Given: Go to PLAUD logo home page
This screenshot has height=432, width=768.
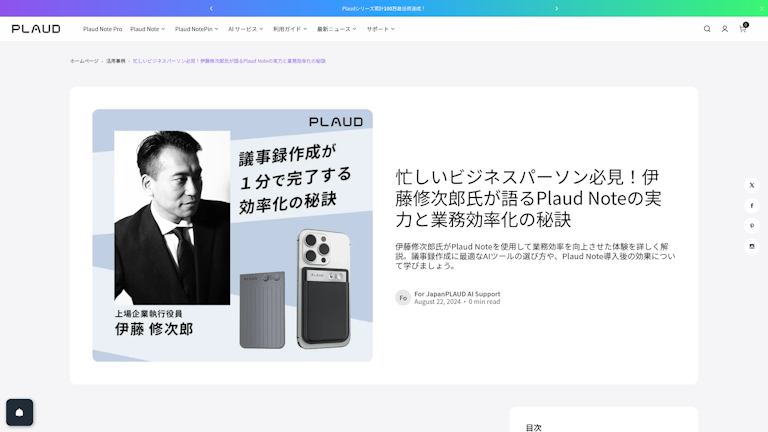Looking at the screenshot, I should click(36, 29).
